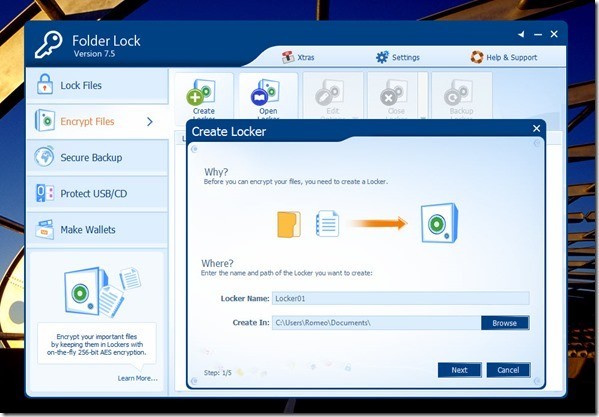
Task: Click the Settings gear icon
Action: point(382,57)
